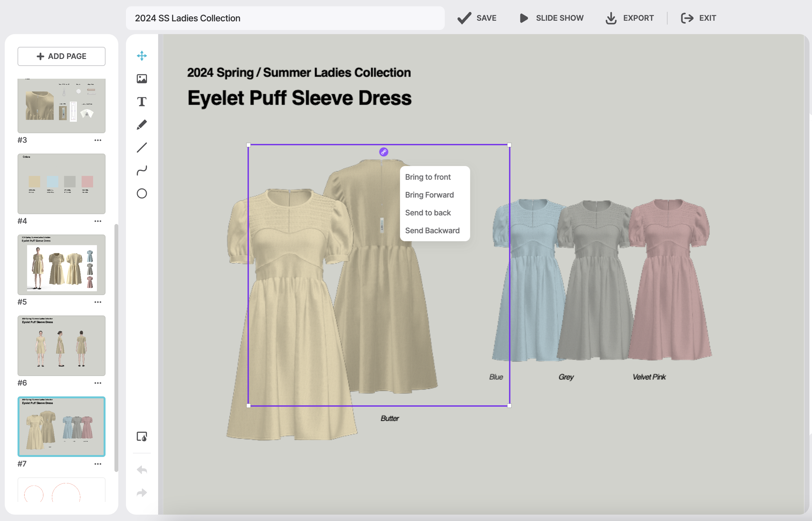The width and height of the screenshot is (812, 521).
Task: Exit the editor
Action: click(698, 18)
